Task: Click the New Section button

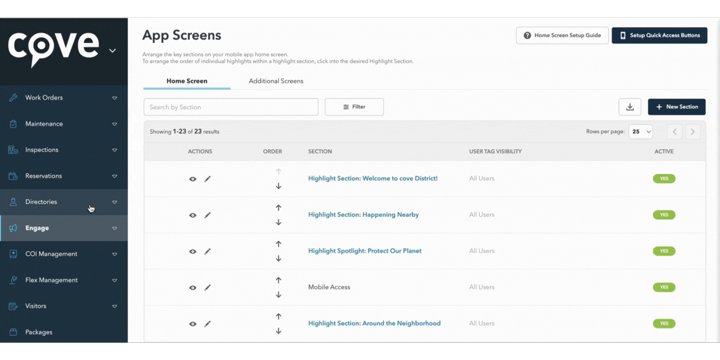Action: coord(677,107)
